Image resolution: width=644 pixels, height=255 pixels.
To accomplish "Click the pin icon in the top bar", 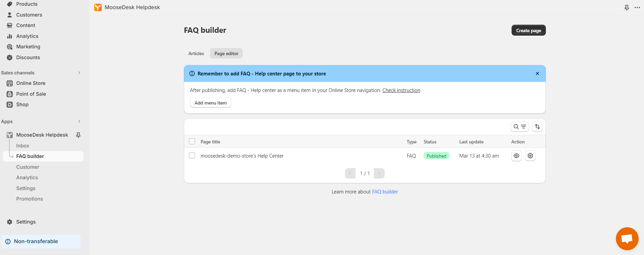I will coord(627,7).
